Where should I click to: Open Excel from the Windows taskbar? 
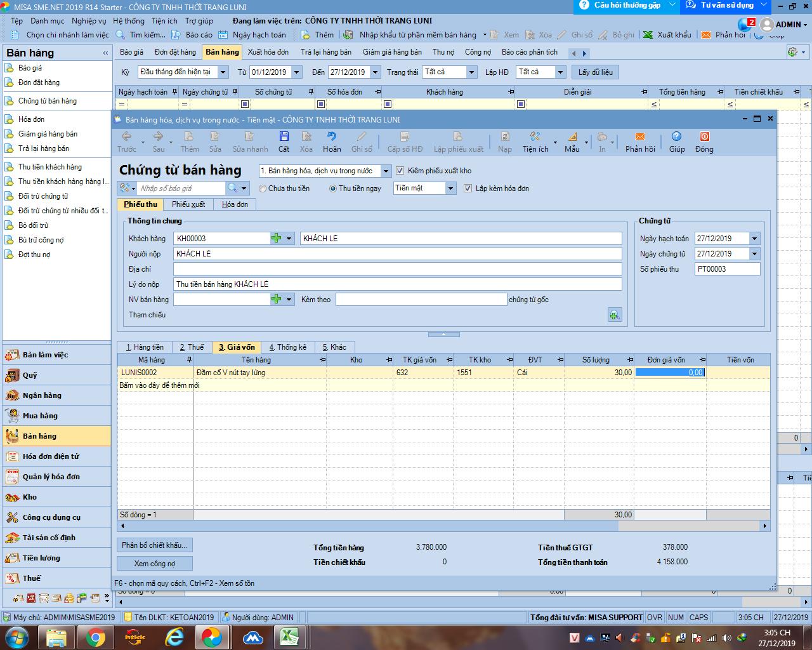point(290,637)
